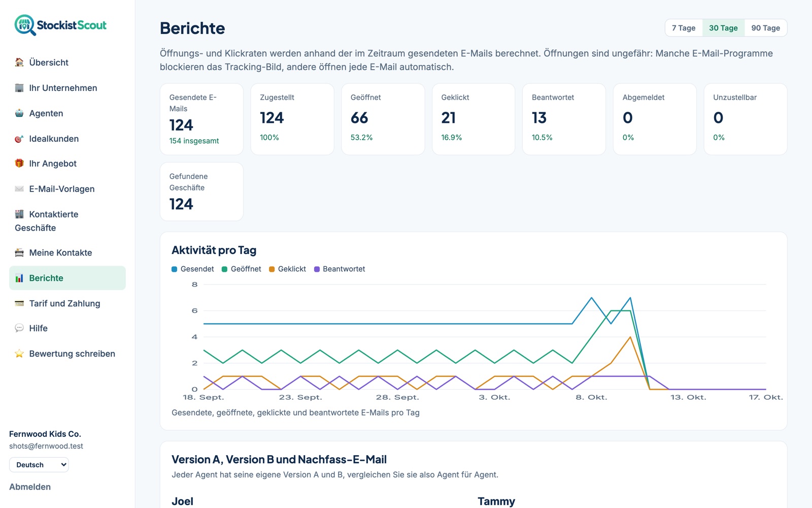The width and height of the screenshot is (812, 508).
Task: Toggle the Geklickt series in chart legend
Action: tap(288, 269)
